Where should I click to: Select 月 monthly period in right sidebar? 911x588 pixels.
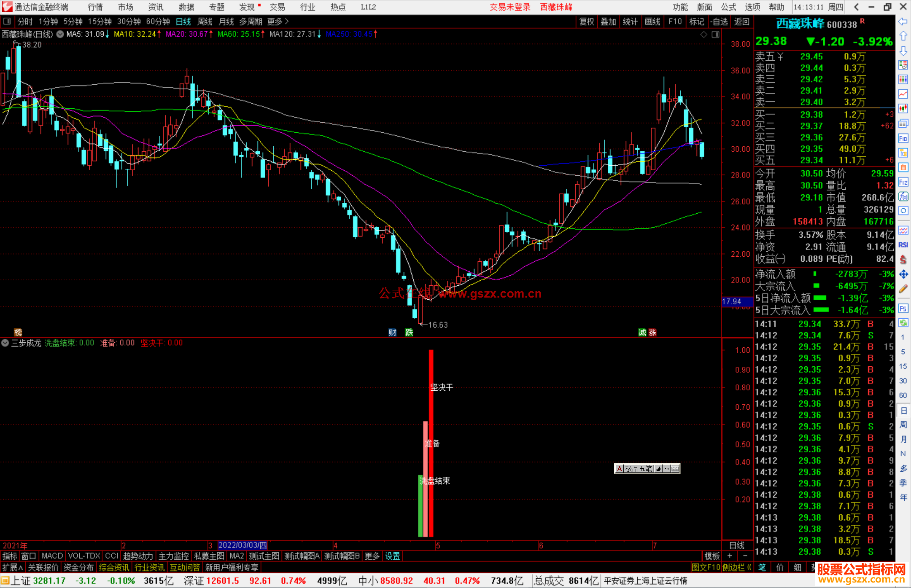[x=903, y=439]
